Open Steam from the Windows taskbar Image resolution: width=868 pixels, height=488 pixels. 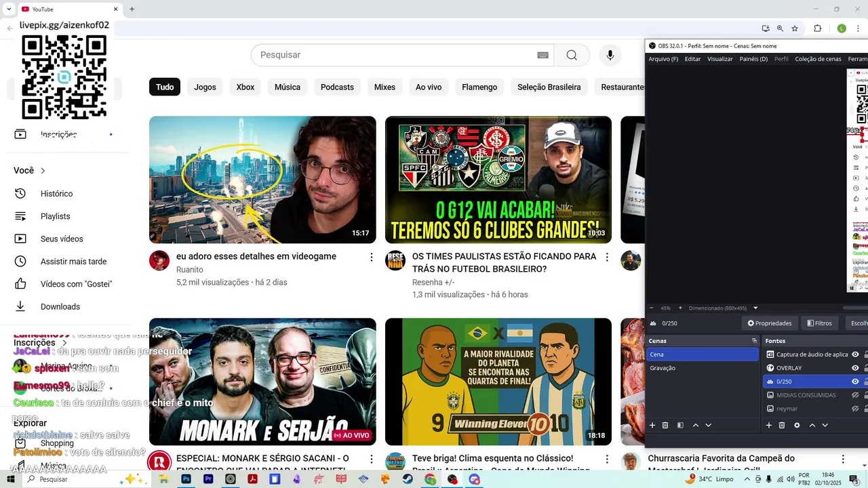pos(408,479)
